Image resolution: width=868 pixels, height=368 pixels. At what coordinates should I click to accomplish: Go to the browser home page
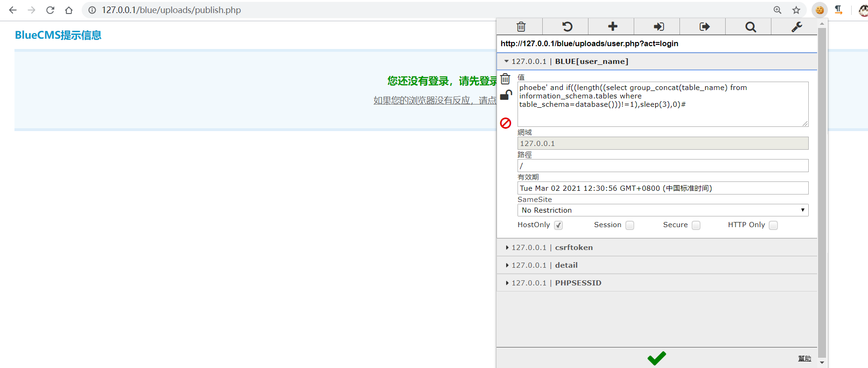69,10
